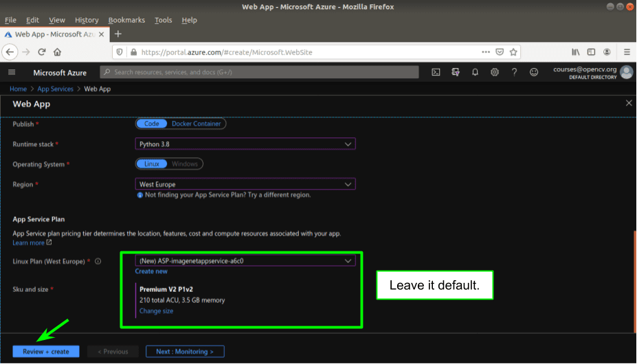Focus the Azure search resources box

click(259, 72)
